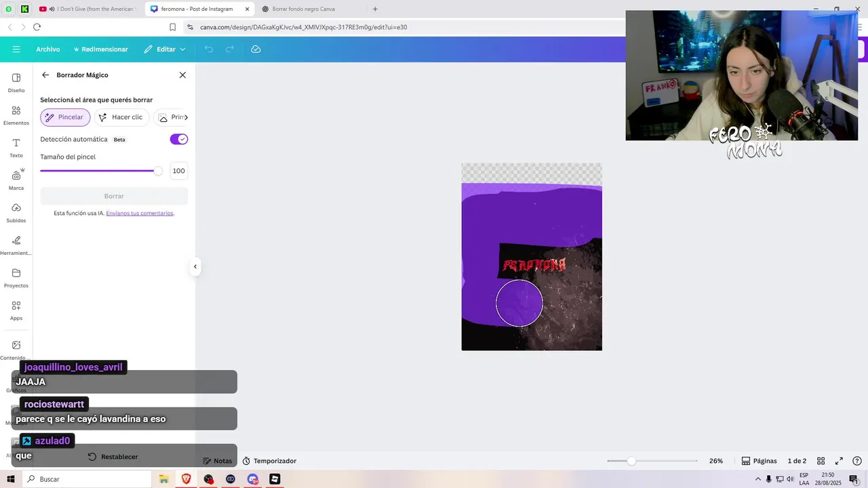The width and height of the screenshot is (868, 488).
Task: Go back from Borrador Mágico panel
Action: (x=45, y=75)
